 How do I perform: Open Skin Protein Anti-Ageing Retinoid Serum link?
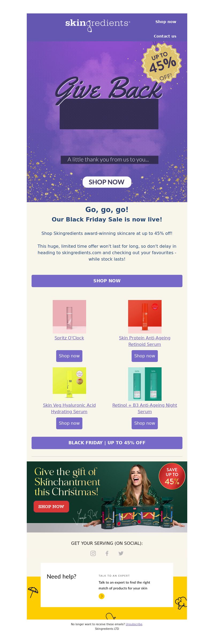(x=145, y=341)
